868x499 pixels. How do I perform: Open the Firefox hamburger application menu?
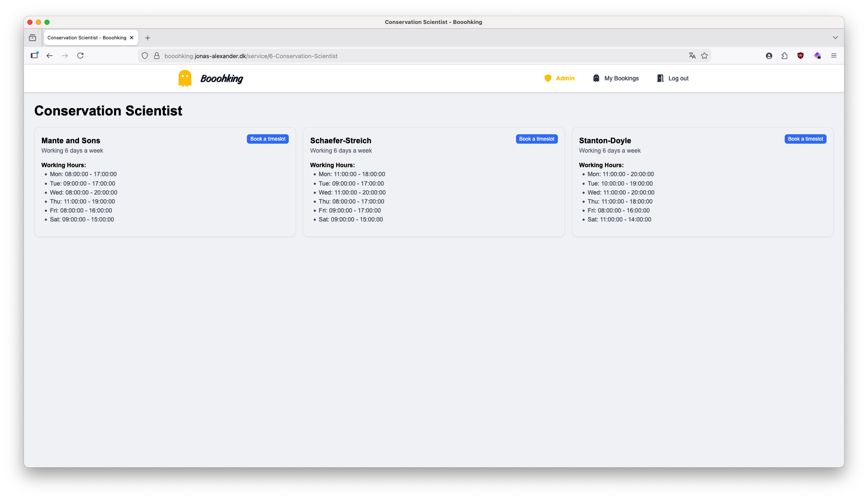point(833,56)
